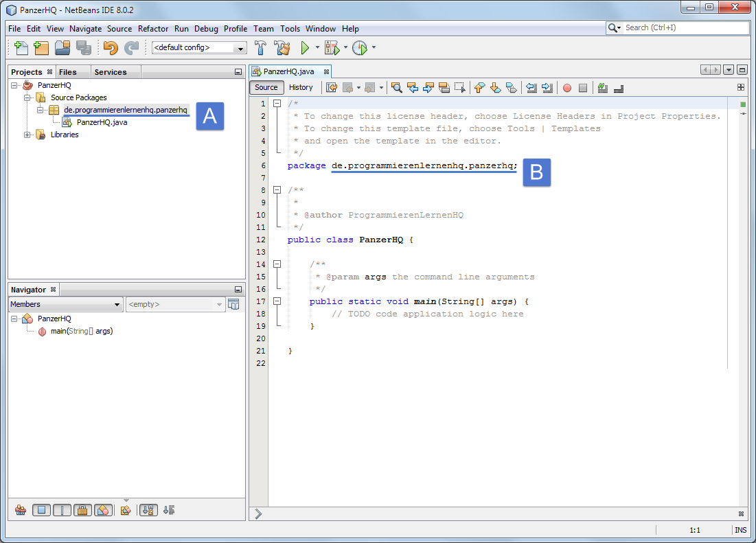Viewport: 756px width, 543px height.
Task: Click the Save All disks icon
Action: [x=83, y=47]
